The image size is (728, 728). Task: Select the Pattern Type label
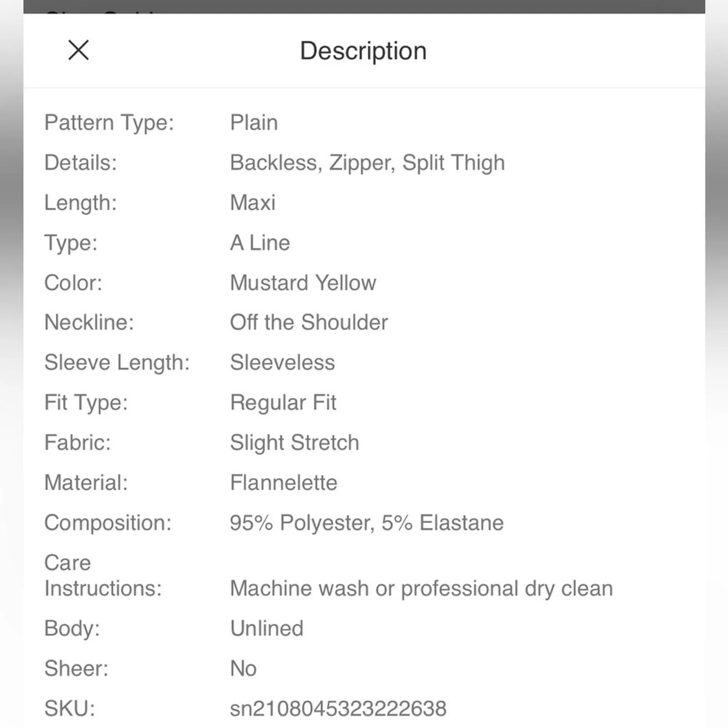click(109, 123)
